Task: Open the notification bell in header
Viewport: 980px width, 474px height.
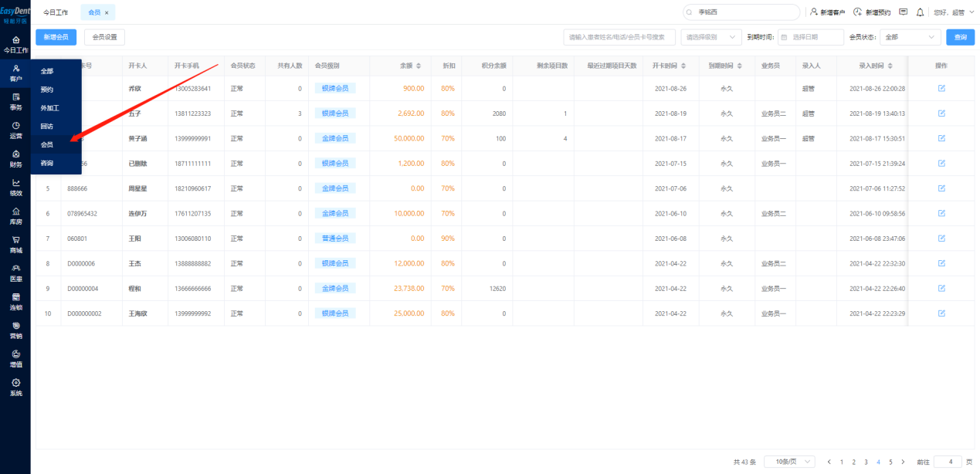Action: pyautogui.click(x=920, y=12)
